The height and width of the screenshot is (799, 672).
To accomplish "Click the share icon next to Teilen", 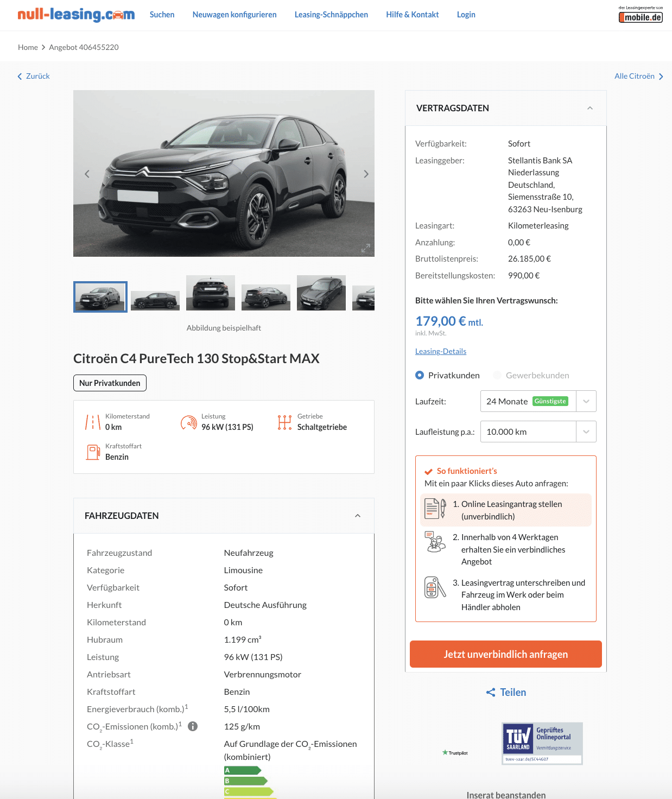I will tap(491, 692).
